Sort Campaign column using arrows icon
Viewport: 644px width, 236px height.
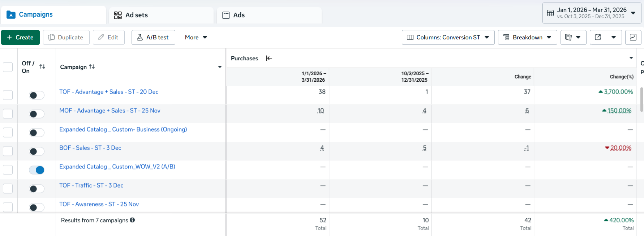pyautogui.click(x=92, y=66)
